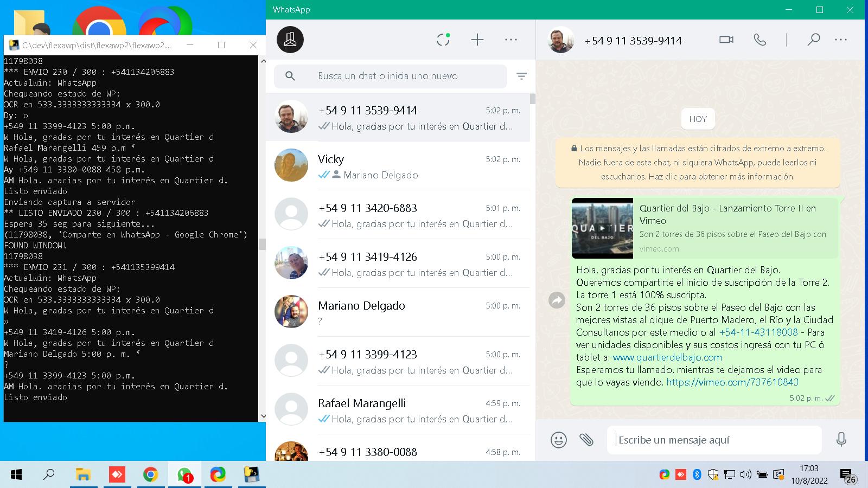Open the WhatsApp status updates icon
This screenshot has height=488, width=868.
443,40
